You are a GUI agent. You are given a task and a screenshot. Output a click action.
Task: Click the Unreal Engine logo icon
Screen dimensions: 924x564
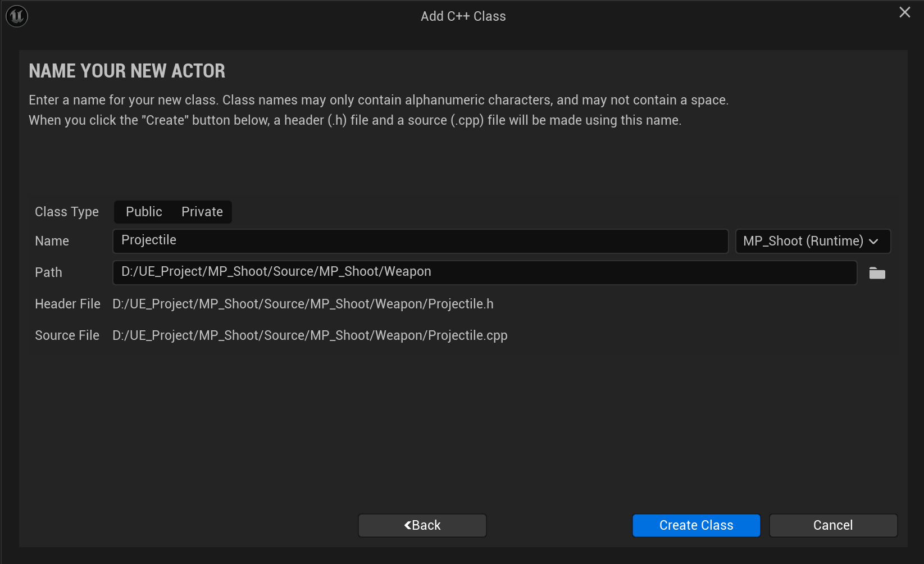(17, 16)
